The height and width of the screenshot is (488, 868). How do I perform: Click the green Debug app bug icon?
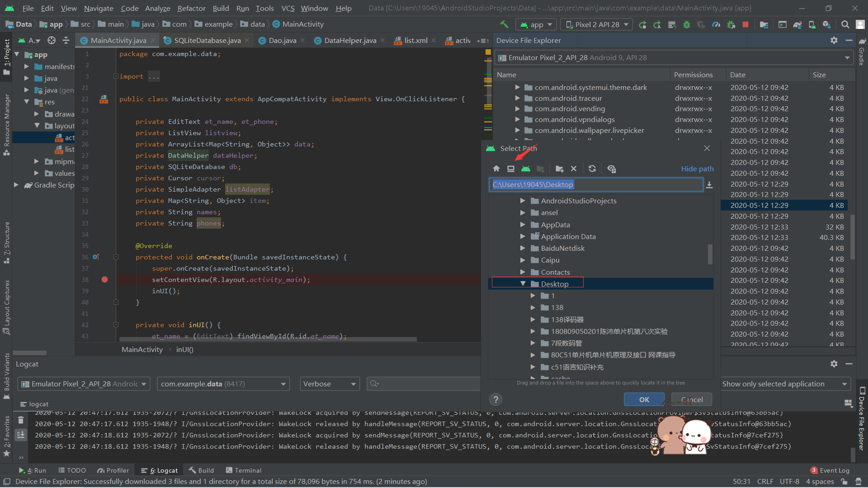(687, 24)
